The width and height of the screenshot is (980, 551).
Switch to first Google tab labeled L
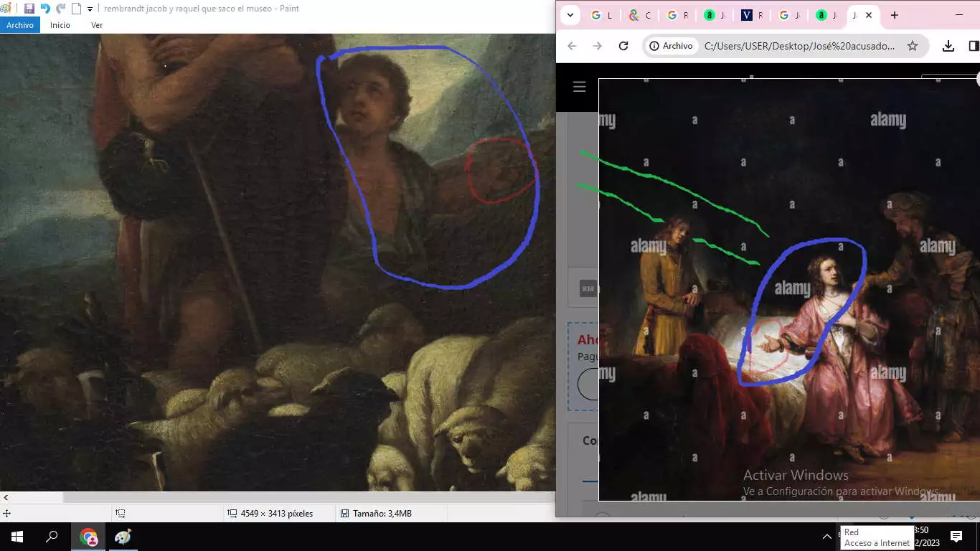[x=601, y=15]
